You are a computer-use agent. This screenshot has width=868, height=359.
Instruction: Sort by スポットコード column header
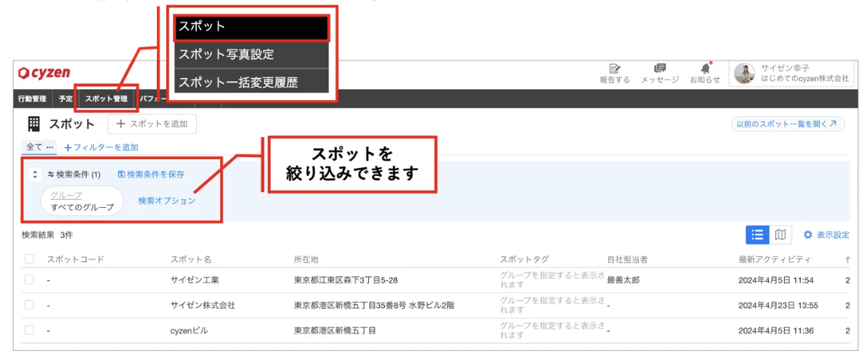coord(76,259)
